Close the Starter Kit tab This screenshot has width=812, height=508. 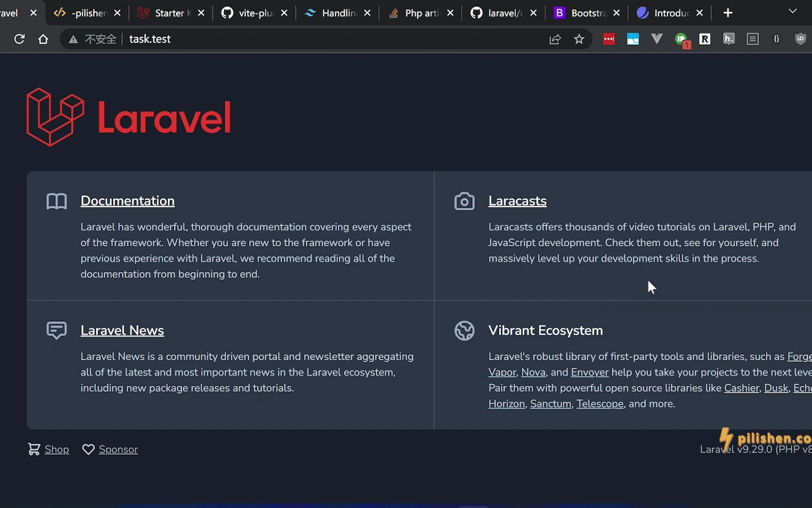click(x=201, y=13)
